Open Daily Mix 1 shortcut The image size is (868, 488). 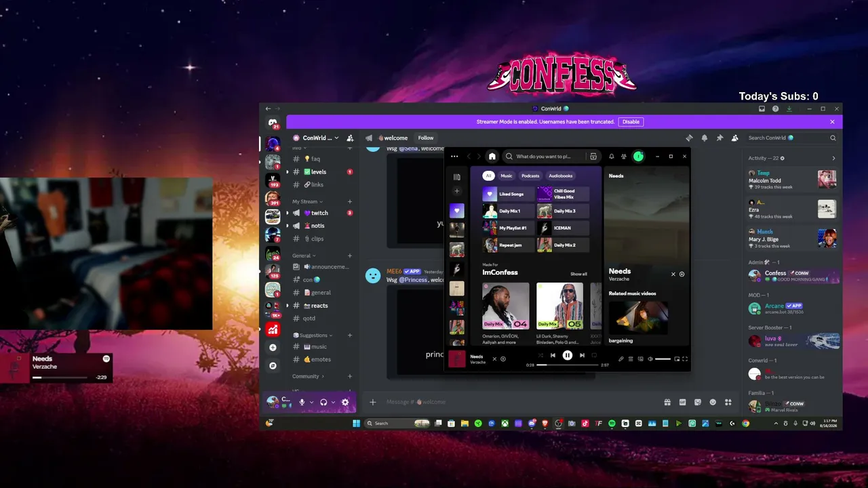(x=509, y=211)
